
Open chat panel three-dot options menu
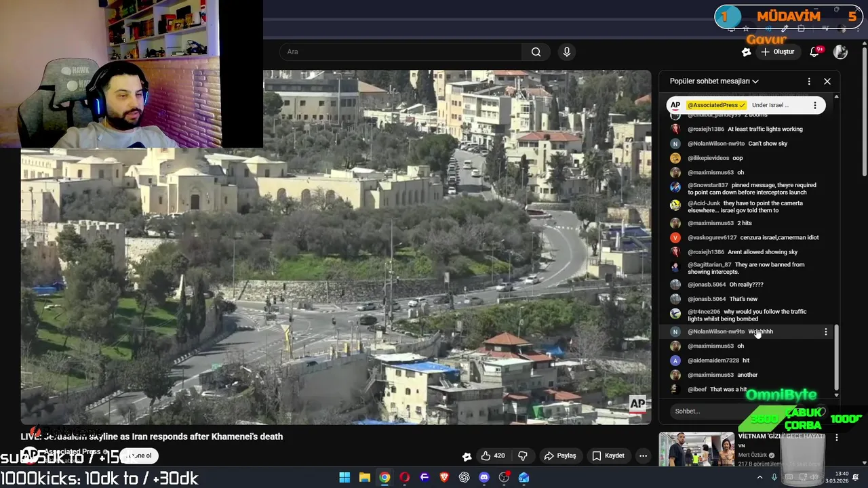(x=809, y=81)
